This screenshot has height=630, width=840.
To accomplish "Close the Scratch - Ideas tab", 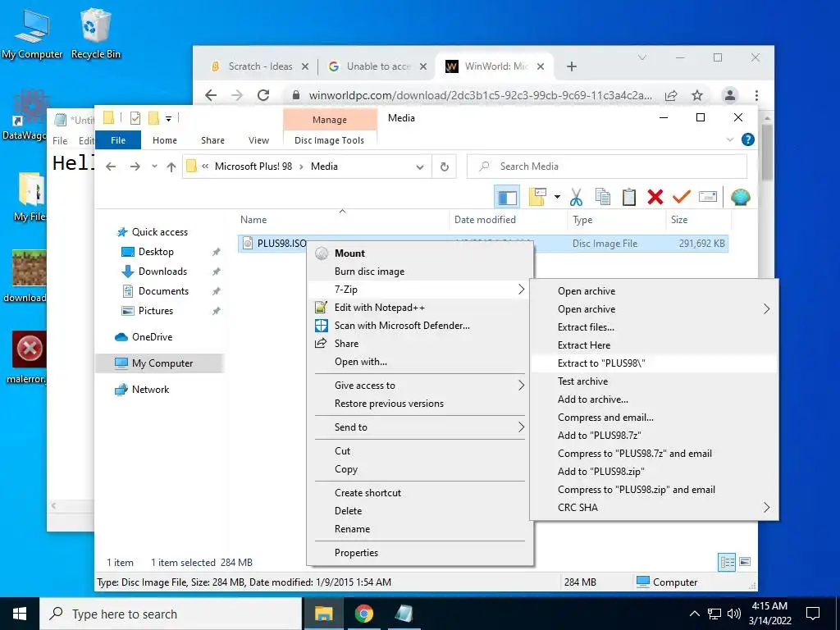I will pos(305,66).
